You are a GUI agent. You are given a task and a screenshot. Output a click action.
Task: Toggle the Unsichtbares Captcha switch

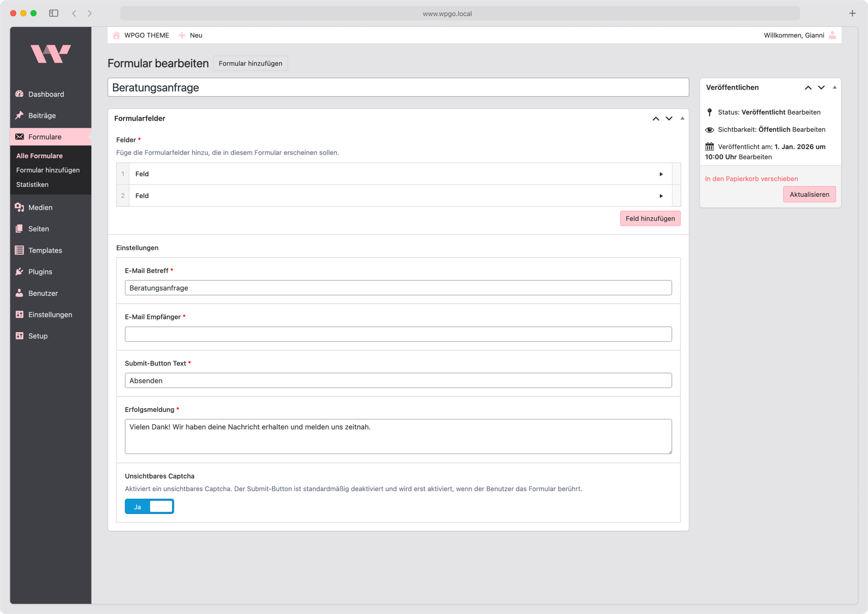coord(149,506)
